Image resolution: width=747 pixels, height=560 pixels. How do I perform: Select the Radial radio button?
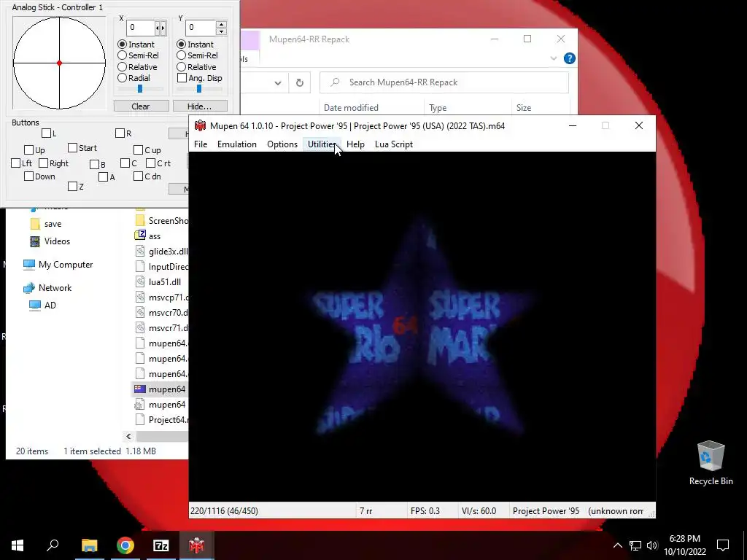click(x=123, y=77)
